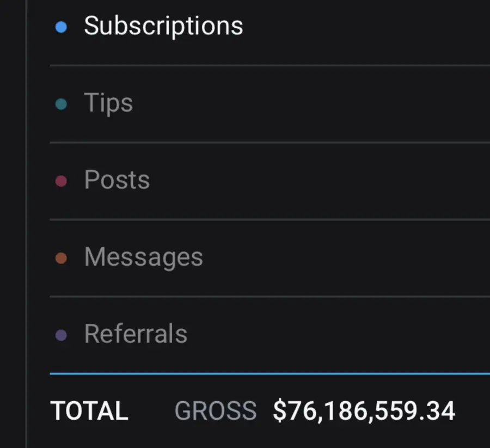The height and width of the screenshot is (448, 490).
Task: Show the Messages earnings label
Action: click(x=143, y=257)
